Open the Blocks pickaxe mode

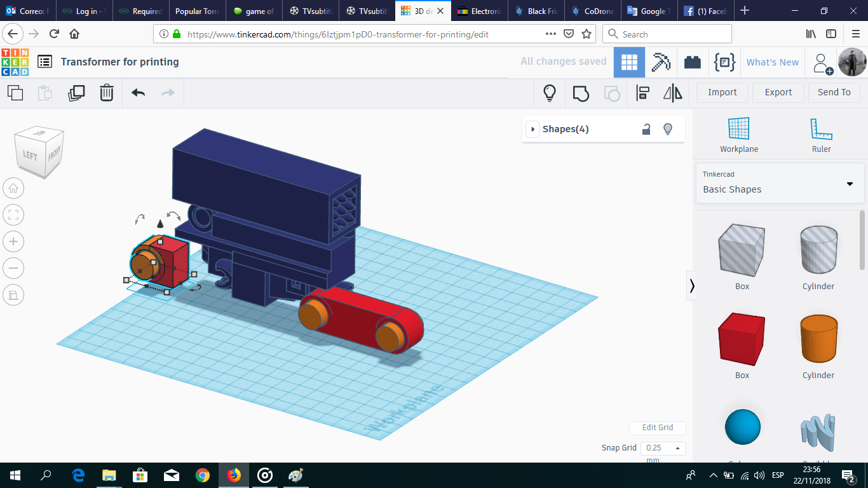[661, 62]
